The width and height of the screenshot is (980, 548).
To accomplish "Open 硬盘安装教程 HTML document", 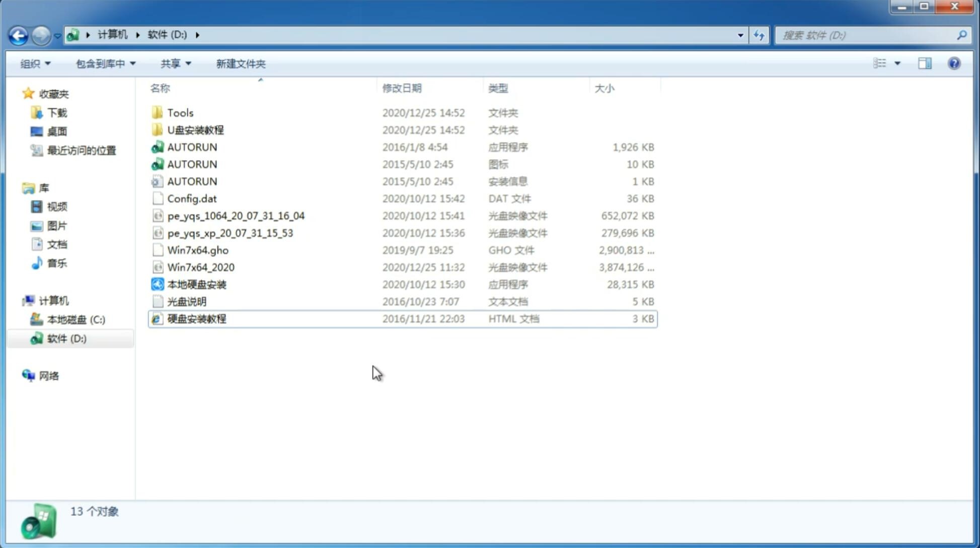I will point(196,318).
